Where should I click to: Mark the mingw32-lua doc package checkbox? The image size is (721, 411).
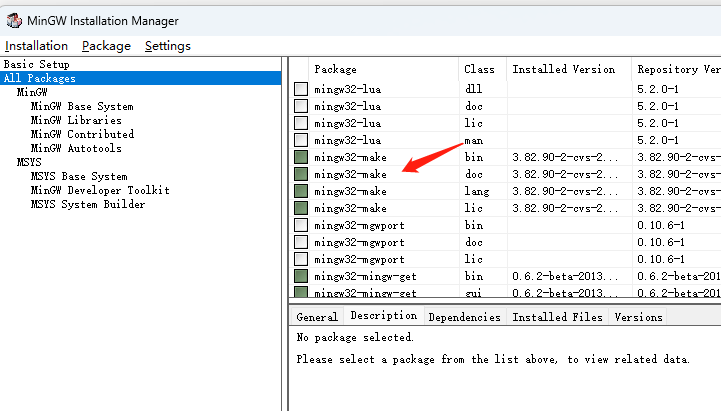coord(301,106)
